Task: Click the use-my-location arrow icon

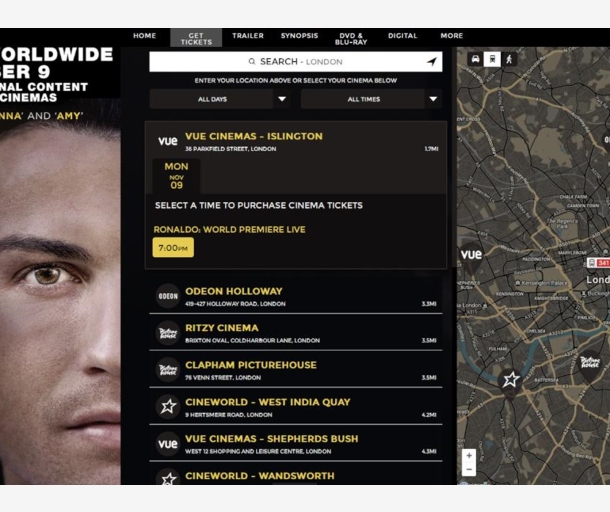Action: click(432, 61)
